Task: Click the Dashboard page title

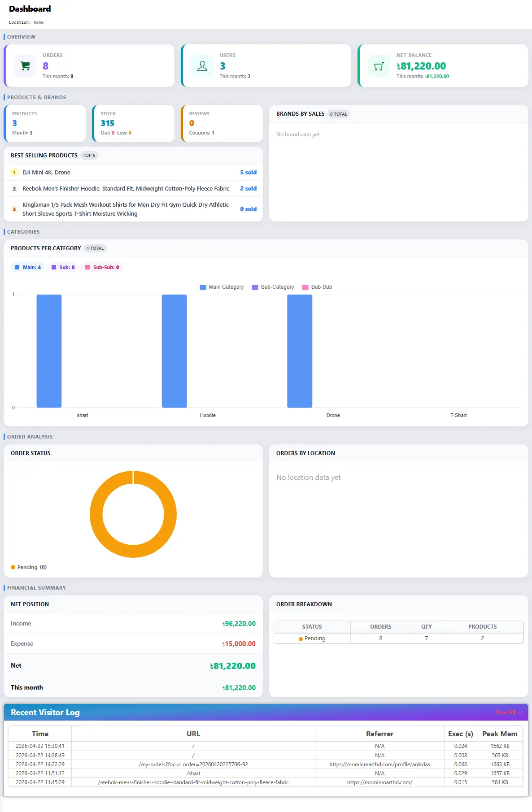Action: 30,9
